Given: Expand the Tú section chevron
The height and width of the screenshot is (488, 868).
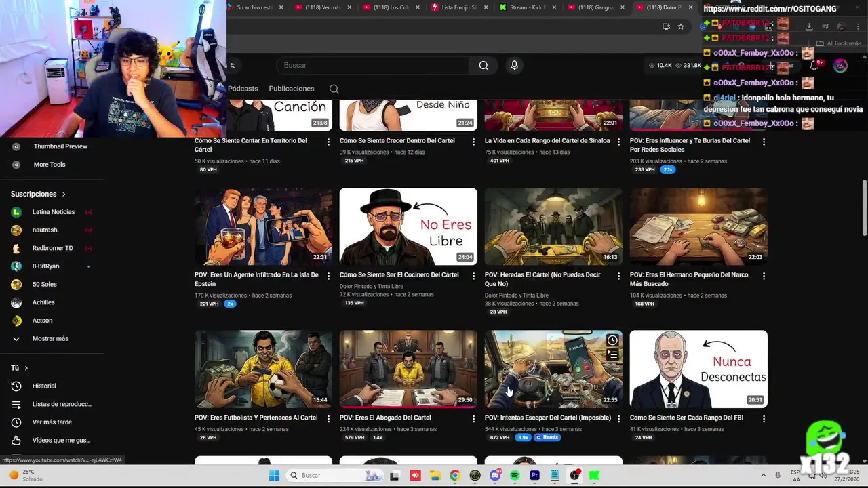Looking at the screenshot, I should (x=26, y=368).
